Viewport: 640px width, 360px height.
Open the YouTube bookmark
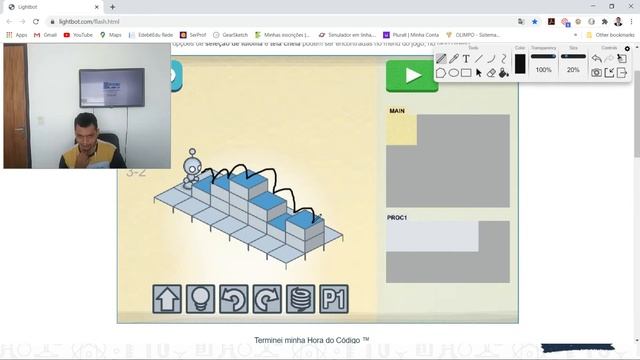[x=78, y=35]
